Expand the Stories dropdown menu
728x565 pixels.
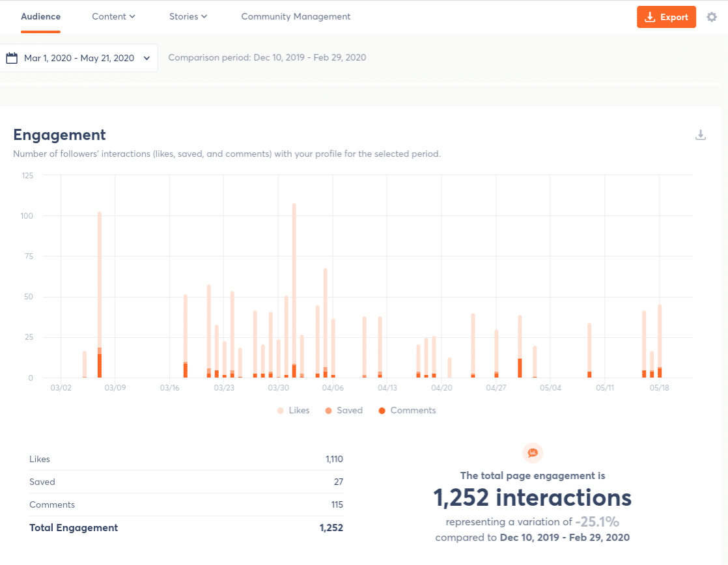click(188, 17)
